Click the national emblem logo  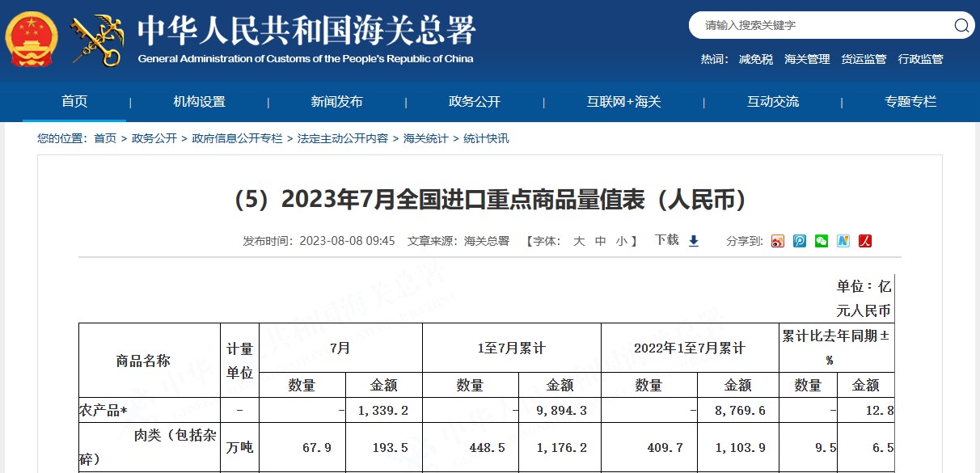point(32,39)
